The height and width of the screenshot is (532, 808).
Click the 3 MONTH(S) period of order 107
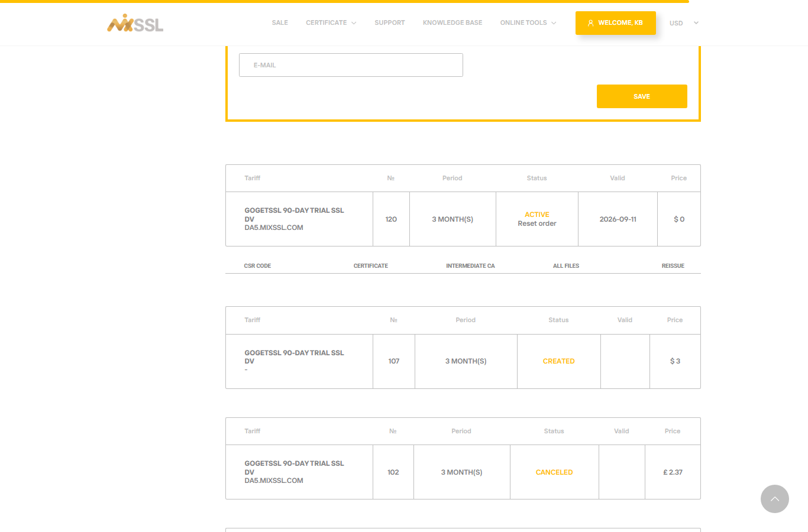pyautogui.click(x=466, y=361)
